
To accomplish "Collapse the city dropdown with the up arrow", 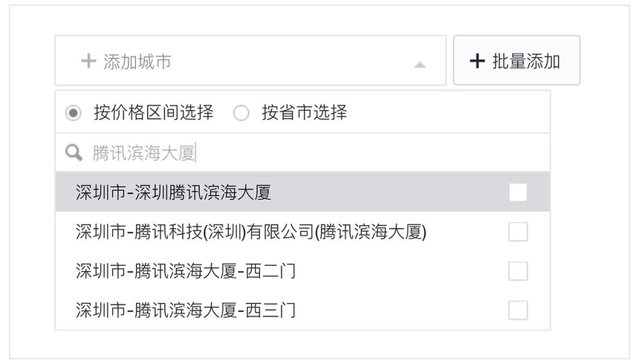I will pos(420,65).
